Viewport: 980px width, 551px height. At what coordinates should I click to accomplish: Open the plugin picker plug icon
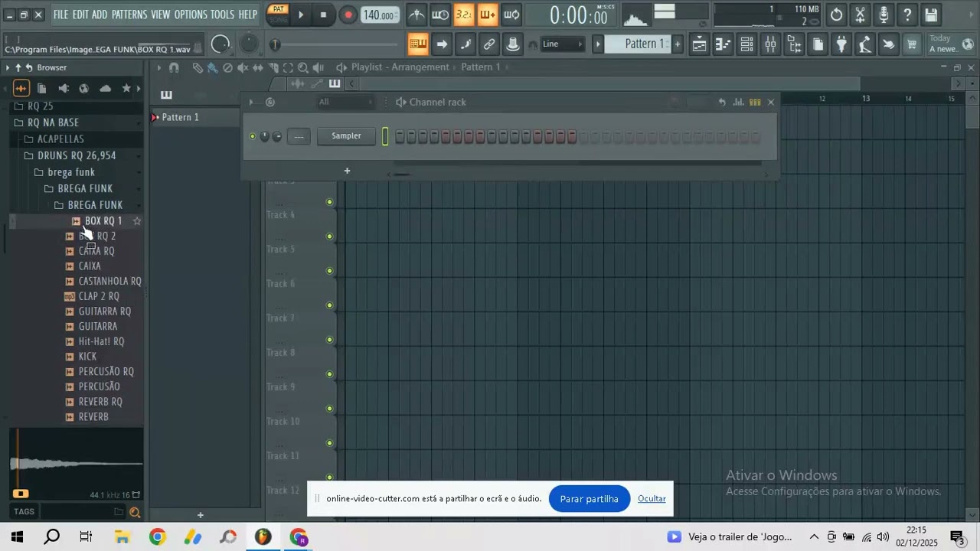841,44
